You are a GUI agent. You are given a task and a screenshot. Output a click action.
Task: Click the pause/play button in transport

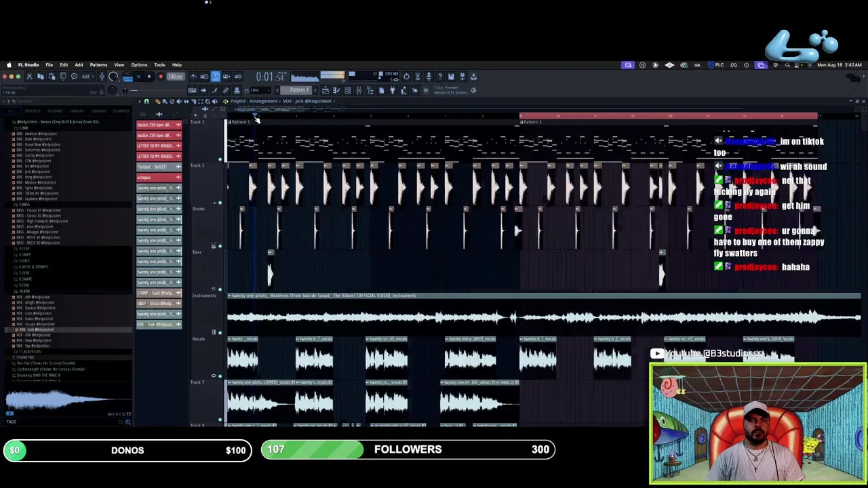coord(138,77)
